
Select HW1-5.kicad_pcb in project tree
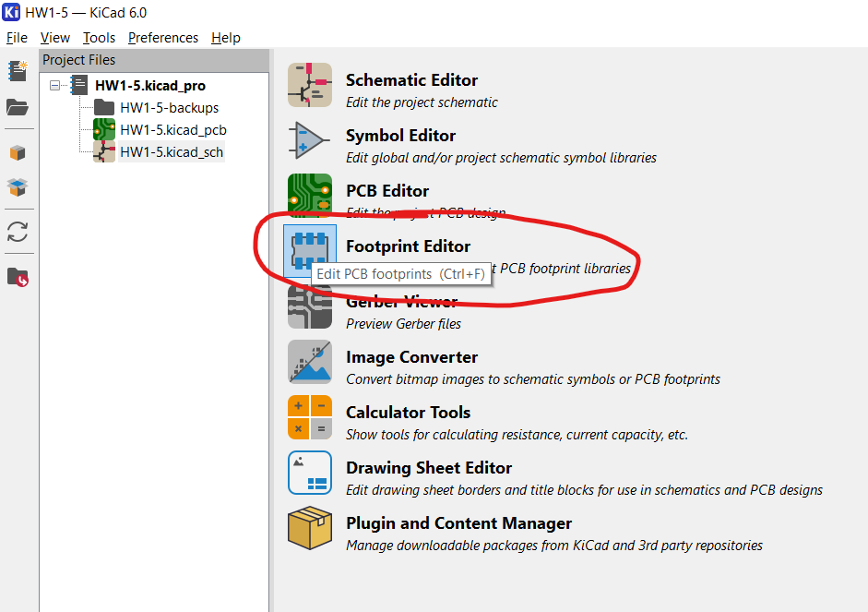click(x=173, y=129)
